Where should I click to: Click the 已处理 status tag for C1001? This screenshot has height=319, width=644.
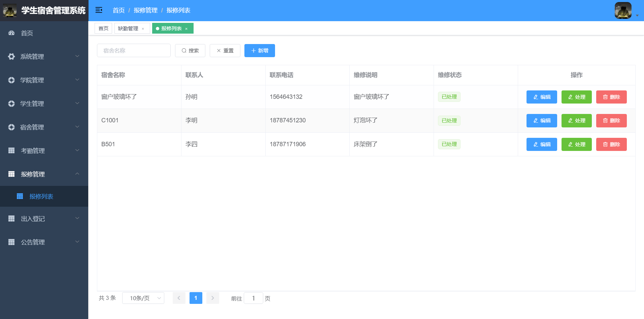[449, 121]
